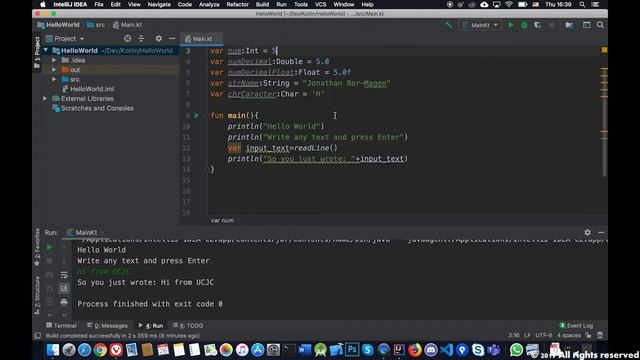Viewport: 640px width, 360px height.
Task: Open the VCS menu
Action: [x=320, y=4]
